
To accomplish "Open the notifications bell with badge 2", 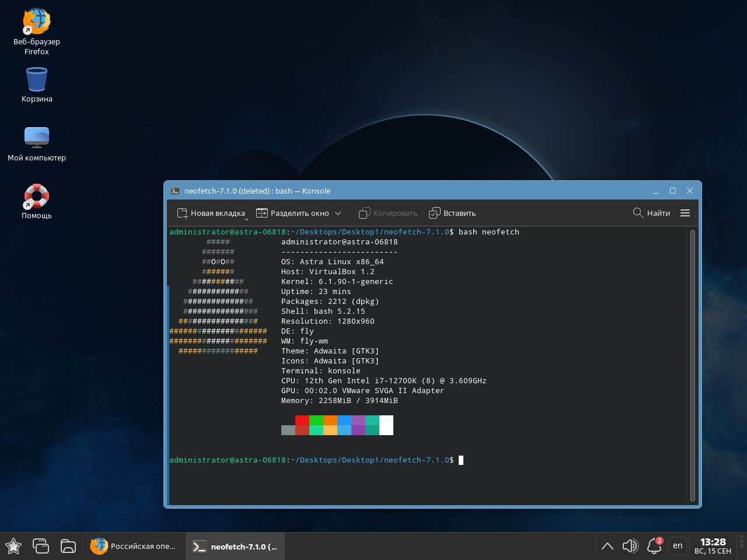I will (655, 547).
